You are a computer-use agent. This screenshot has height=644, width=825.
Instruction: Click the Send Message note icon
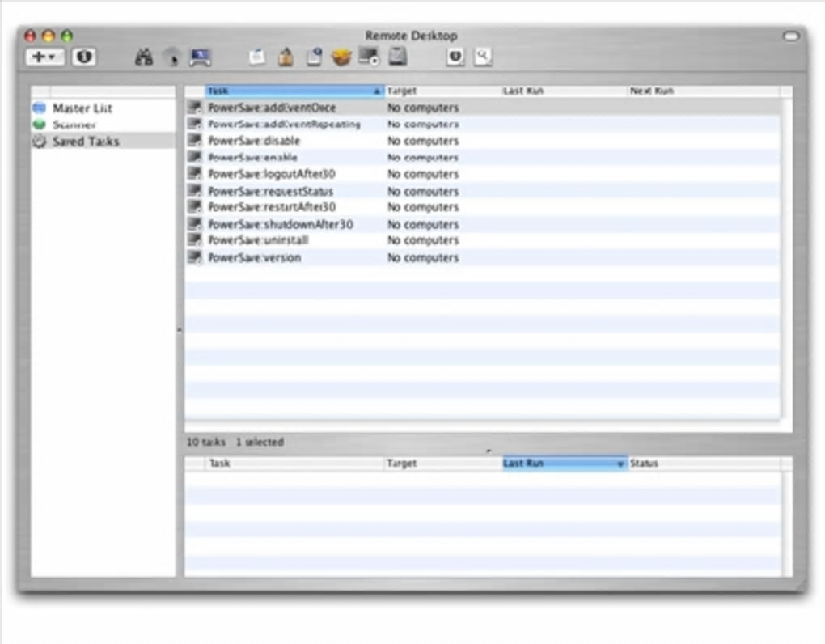(x=314, y=57)
